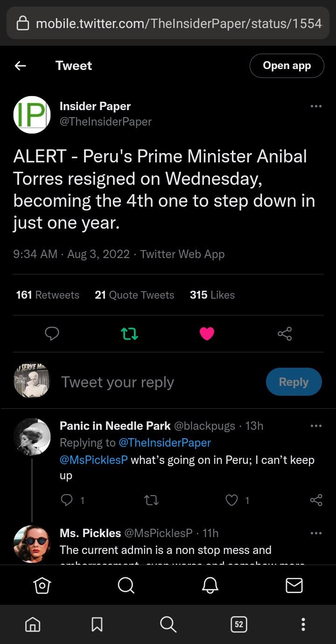The width and height of the screenshot is (336, 644).
Task: Open the Messages envelope tab
Action: [x=294, y=585]
